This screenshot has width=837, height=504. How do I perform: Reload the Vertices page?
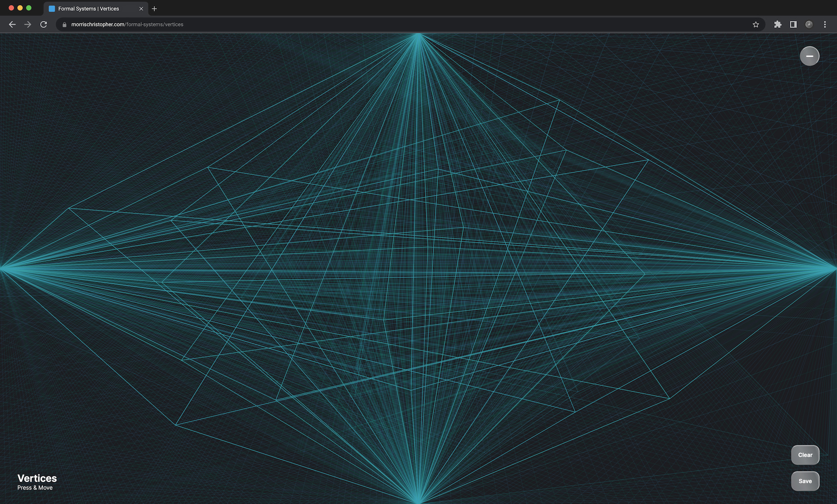(44, 24)
